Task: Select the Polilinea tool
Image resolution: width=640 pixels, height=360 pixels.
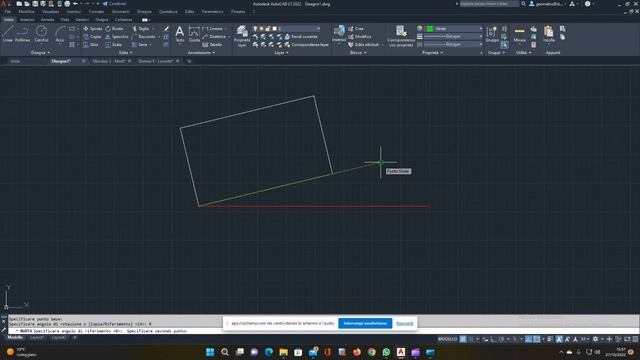Action: (x=22, y=33)
